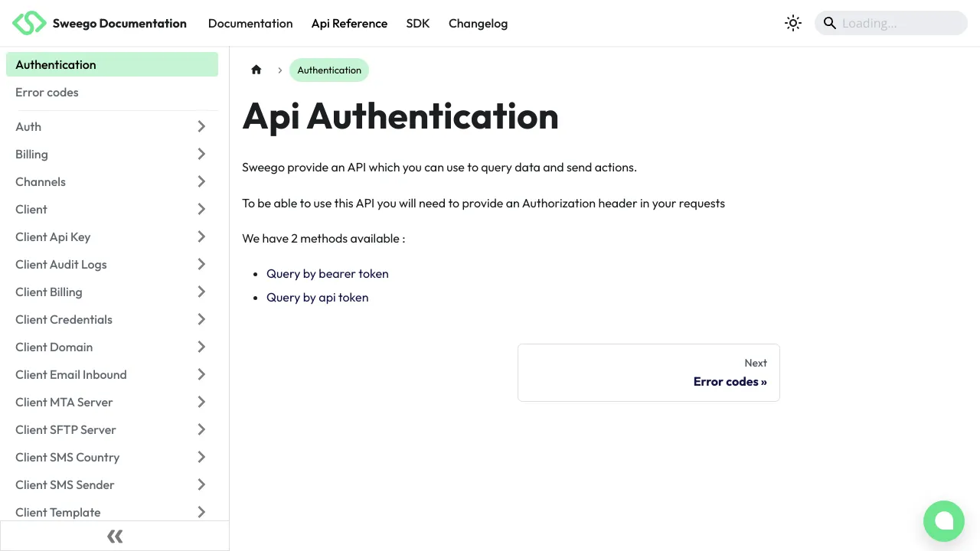Toggle the light/dark theme sun icon
The width and height of the screenshot is (980, 551).
793,23
